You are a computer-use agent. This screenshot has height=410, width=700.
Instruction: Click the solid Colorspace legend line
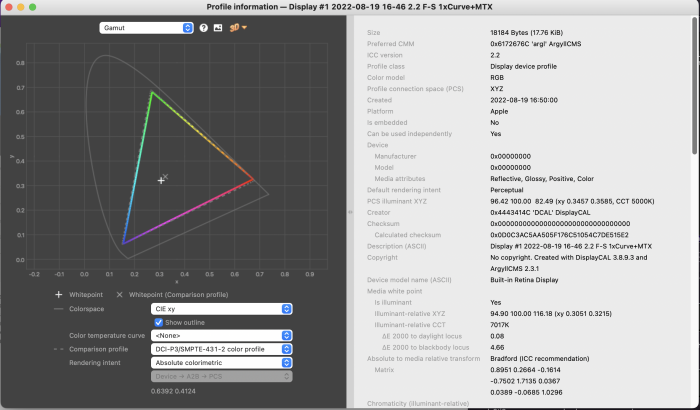(58, 309)
